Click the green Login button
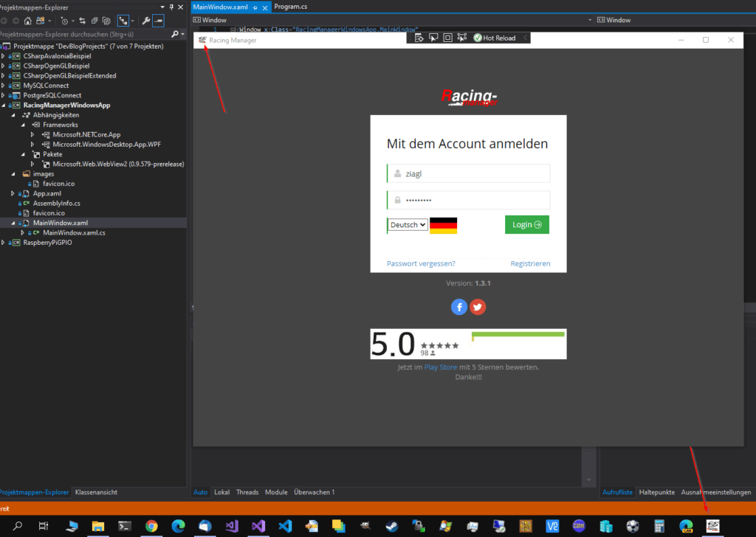The height and width of the screenshot is (537, 756). [x=526, y=225]
